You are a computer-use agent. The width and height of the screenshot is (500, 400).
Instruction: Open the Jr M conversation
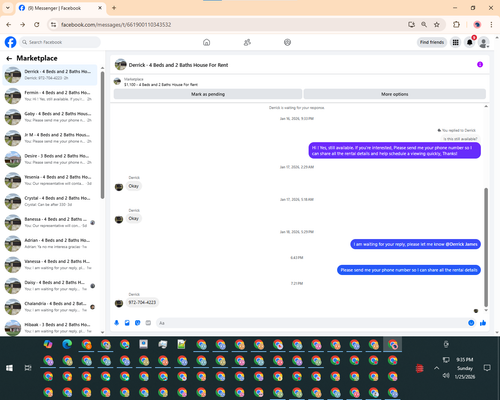click(50, 138)
